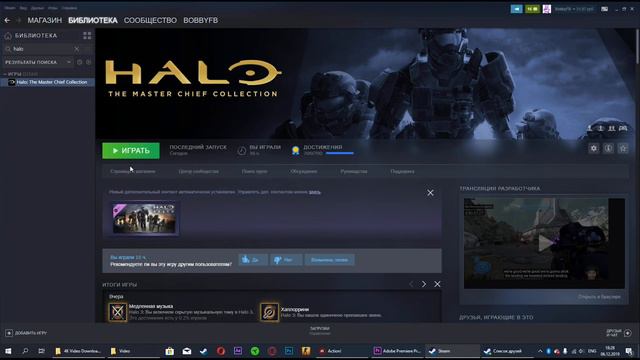
Task: Click the maybe later button
Action: tap(329, 260)
